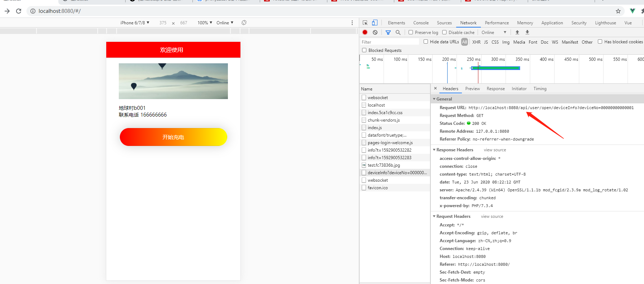644x284 pixels.
Task: Select the Initiator tab of request
Action: point(519,89)
